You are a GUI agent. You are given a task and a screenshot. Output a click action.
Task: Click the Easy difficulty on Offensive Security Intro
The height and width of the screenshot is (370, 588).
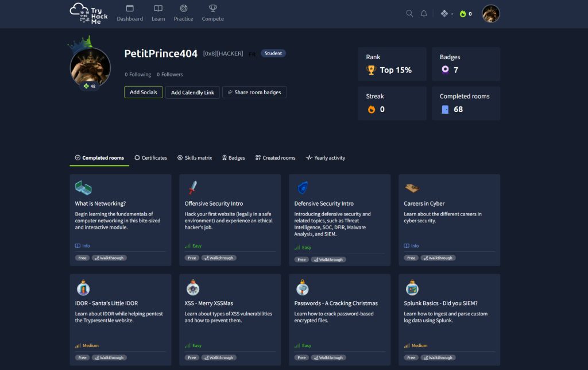[x=193, y=246]
